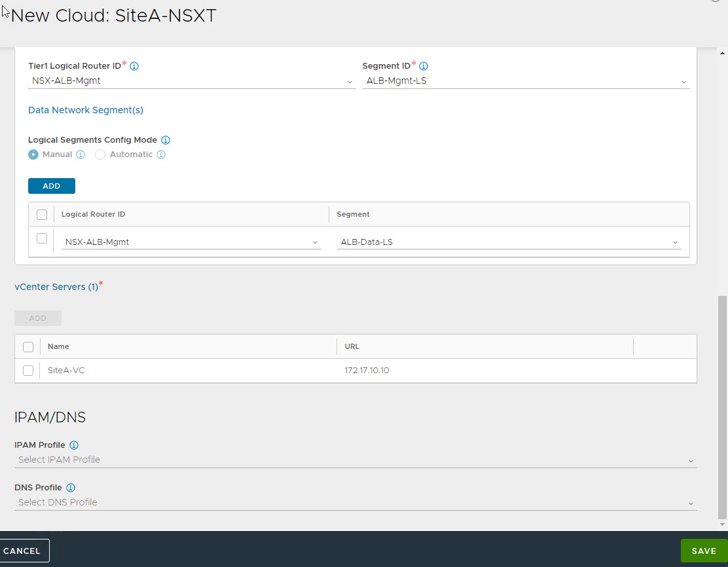The height and width of the screenshot is (567, 728).
Task: Click info icon next to Tier1 Logical Router ID
Action: [134, 66]
